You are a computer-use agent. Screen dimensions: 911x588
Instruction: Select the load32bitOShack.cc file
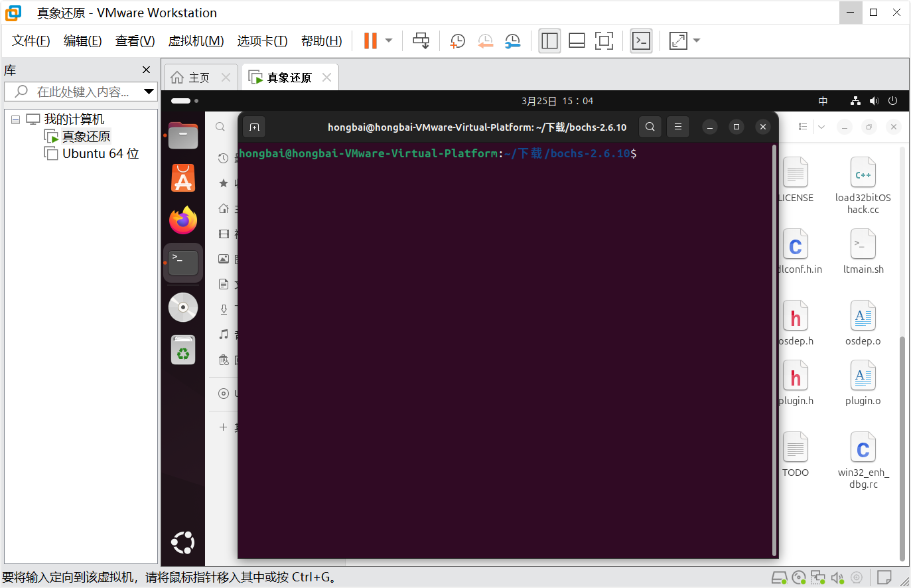coord(863,185)
